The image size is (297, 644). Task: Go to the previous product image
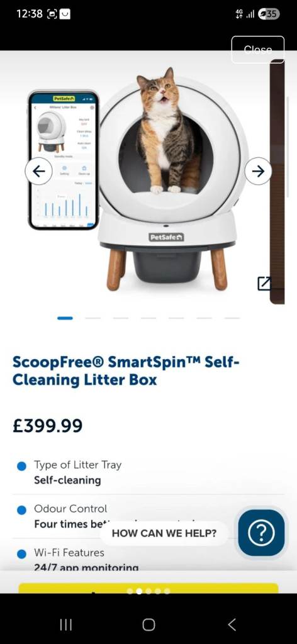[x=38, y=171]
